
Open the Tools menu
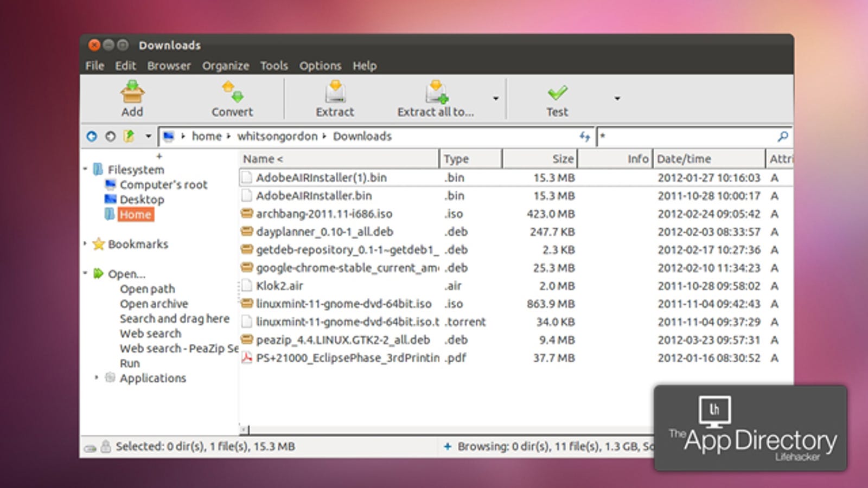(x=274, y=66)
